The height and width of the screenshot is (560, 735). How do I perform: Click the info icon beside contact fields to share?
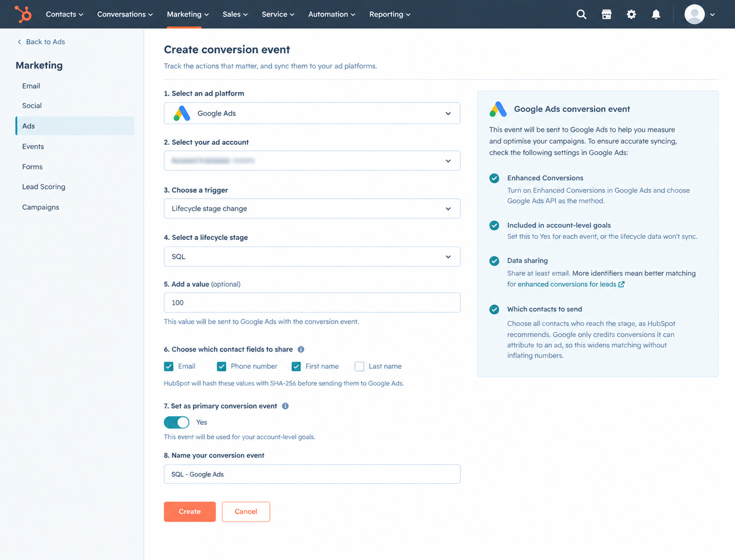pos(301,349)
